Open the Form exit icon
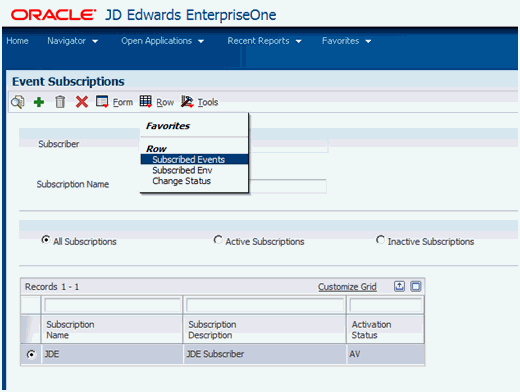 click(102, 102)
